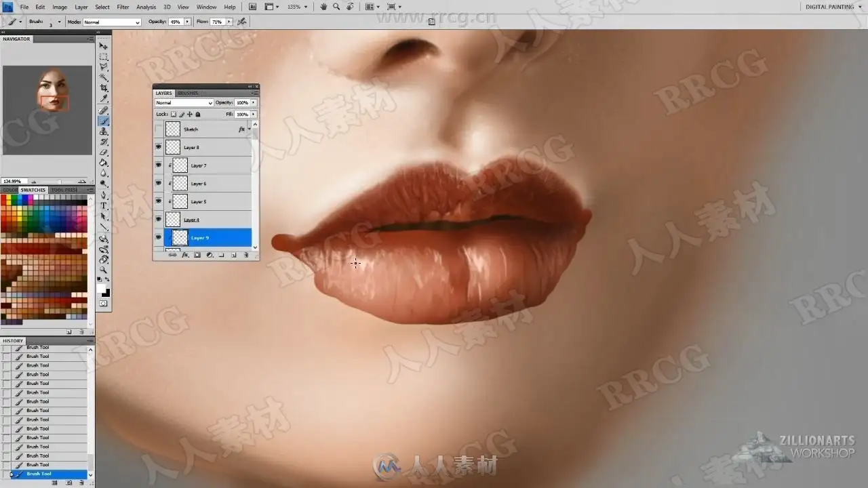The width and height of the screenshot is (868, 488).
Task: Switch to the Tool Presets tab
Action: 64,190
